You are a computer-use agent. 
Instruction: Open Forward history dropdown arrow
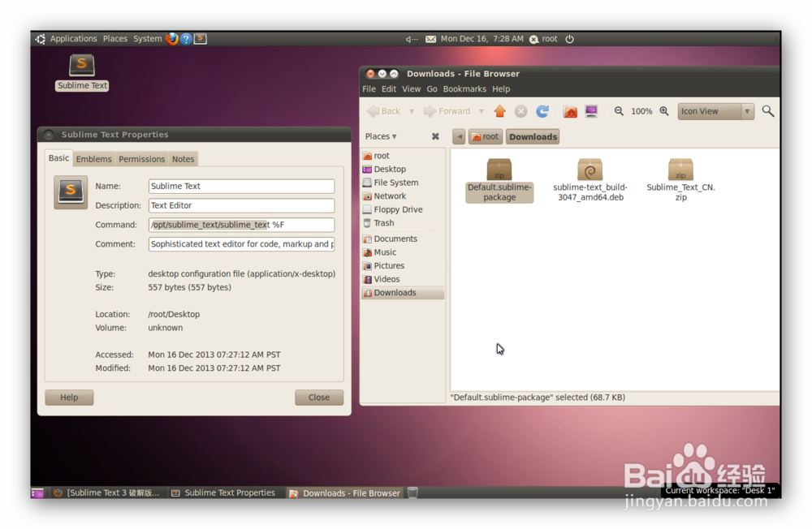click(481, 111)
